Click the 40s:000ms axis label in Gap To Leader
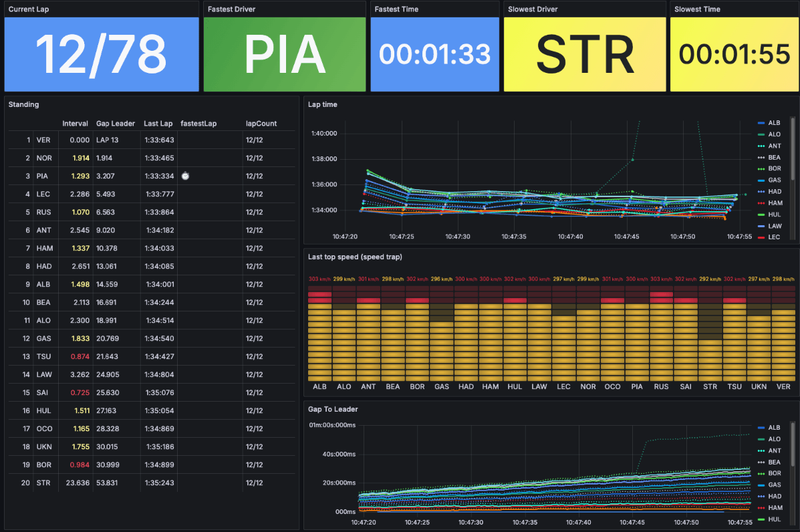Screen dimensions: 800x532 coord(339,454)
